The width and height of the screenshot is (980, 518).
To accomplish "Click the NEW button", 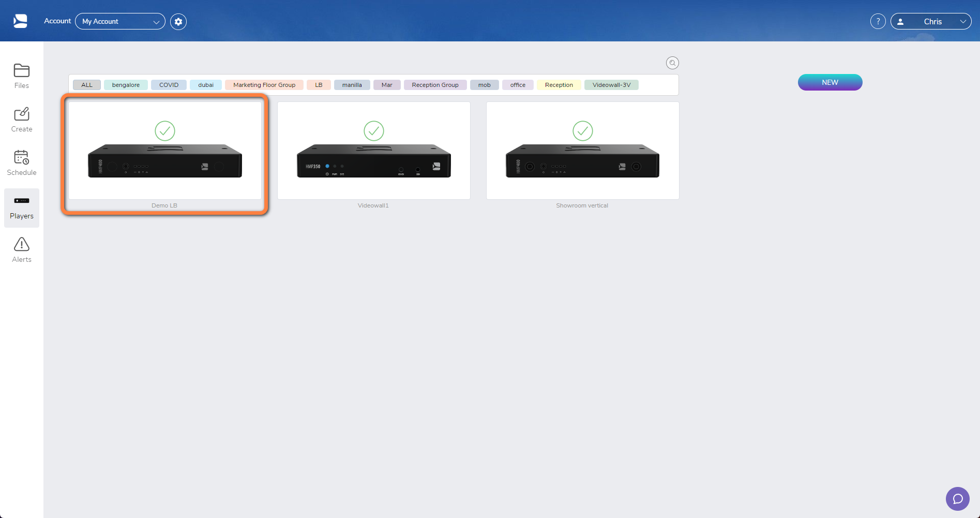I will click(x=830, y=82).
